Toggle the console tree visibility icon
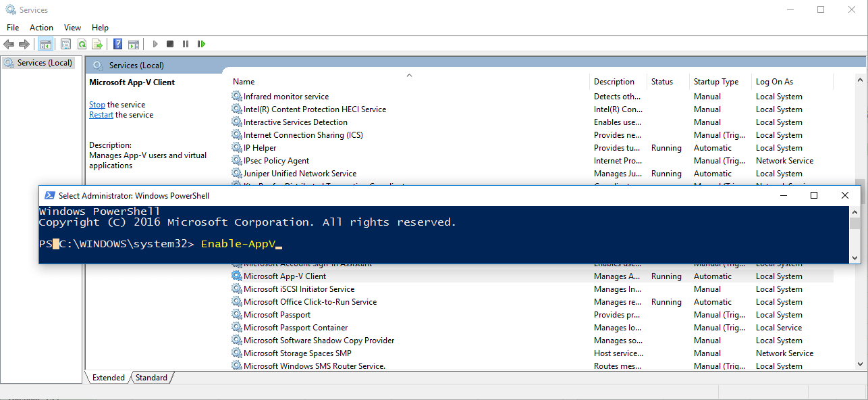This screenshot has width=868, height=400. pyautogui.click(x=45, y=44)
